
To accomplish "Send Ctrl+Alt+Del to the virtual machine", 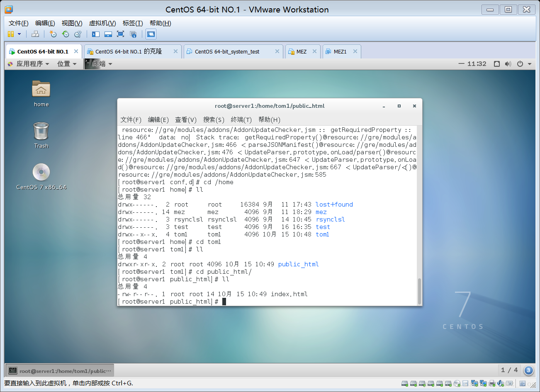I will (x=35, y=34).
